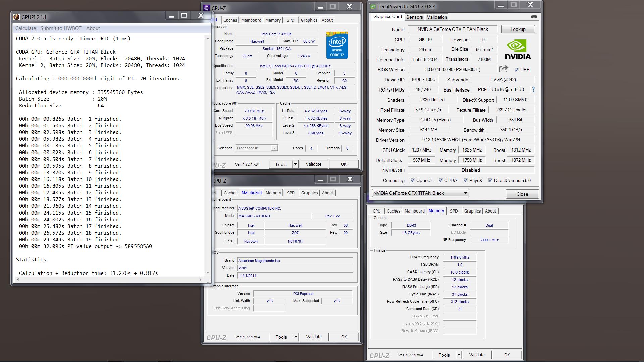Click OK in top CPU-Z window
The width and height of the screenshot is (644, 362).
(344, 164)
